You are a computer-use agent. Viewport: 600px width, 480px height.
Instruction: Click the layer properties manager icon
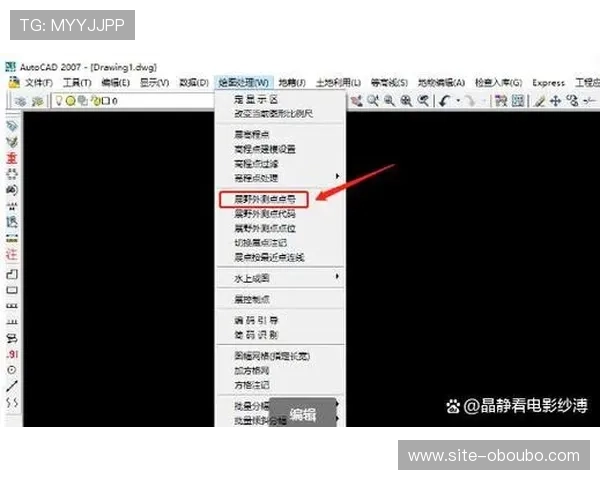21,101
